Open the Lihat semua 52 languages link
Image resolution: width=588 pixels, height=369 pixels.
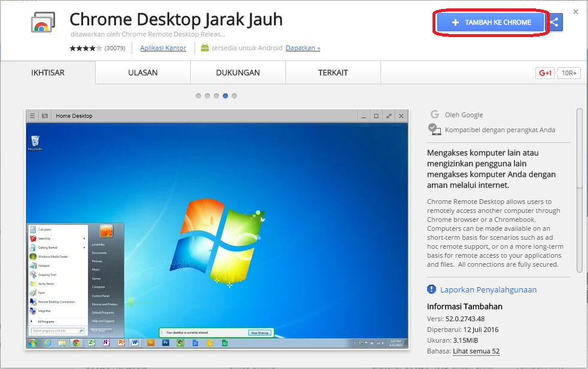click(x=476, y=352)
